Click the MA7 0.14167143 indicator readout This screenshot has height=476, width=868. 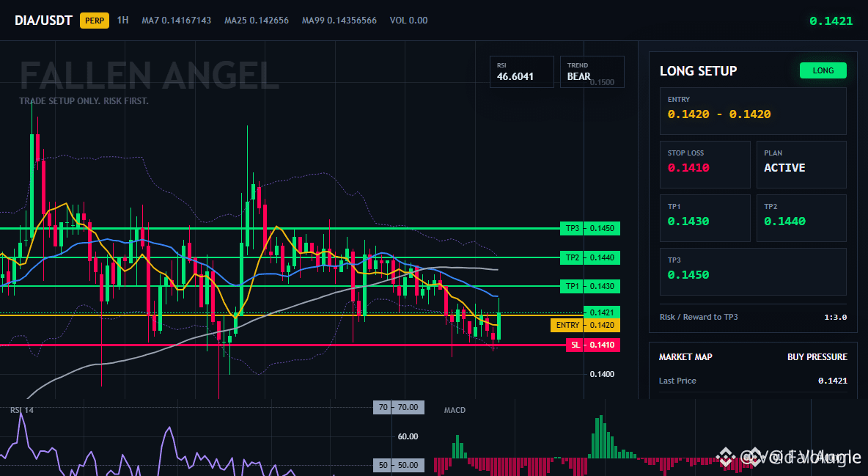pos(176,21)
